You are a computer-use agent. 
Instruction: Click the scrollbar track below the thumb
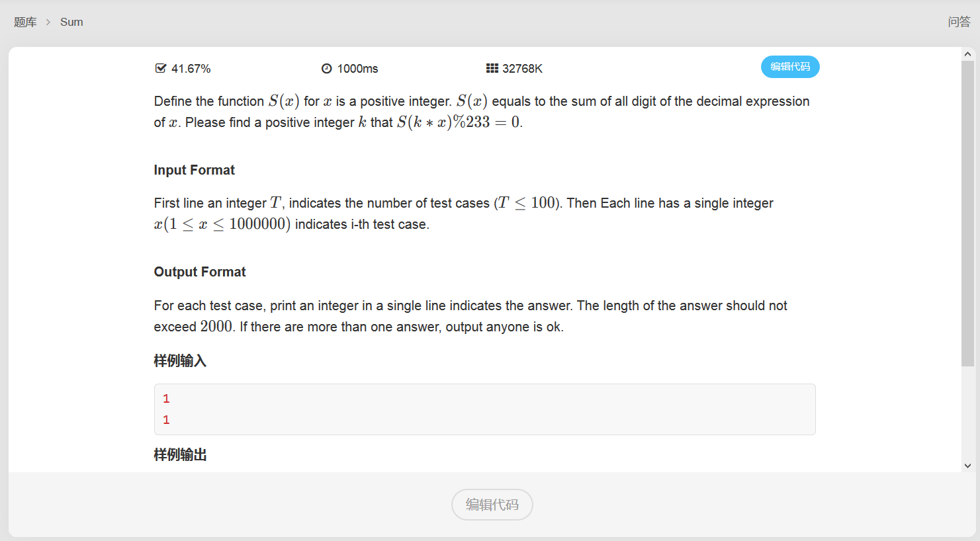(967, 413)
